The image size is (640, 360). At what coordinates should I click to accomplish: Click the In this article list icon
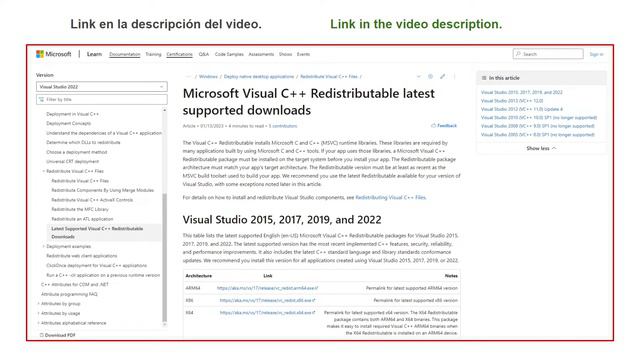click(484, 78)
